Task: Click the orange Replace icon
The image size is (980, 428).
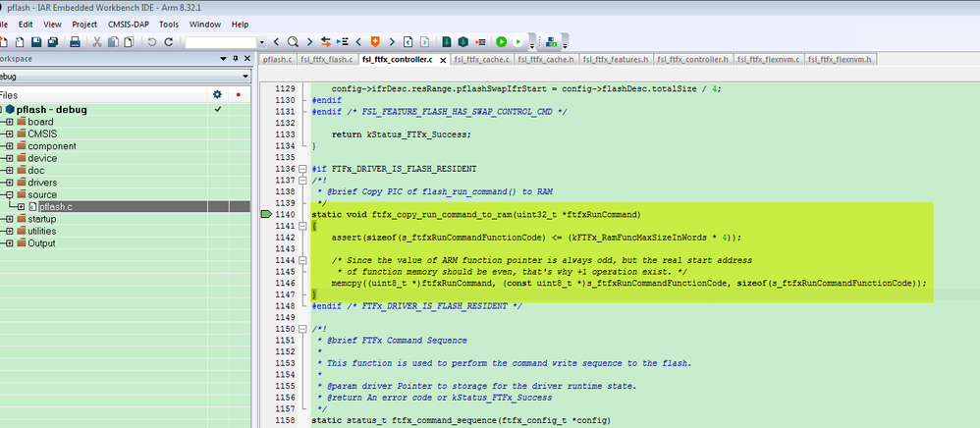Action: (x=326, y=42)
